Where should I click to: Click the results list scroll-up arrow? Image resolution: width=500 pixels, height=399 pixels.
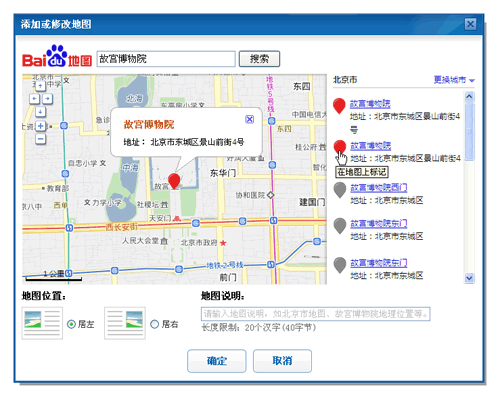(x=469, y=97)
